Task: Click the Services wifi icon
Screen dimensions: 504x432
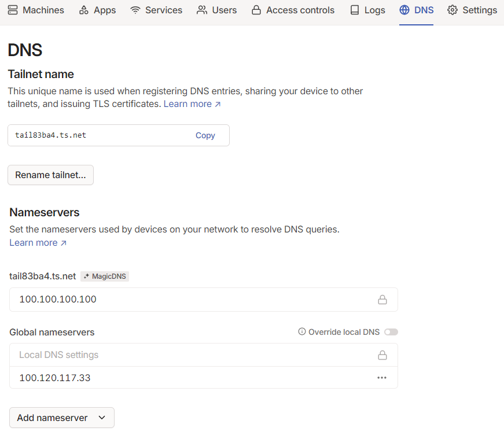Action: click(135, 10)
